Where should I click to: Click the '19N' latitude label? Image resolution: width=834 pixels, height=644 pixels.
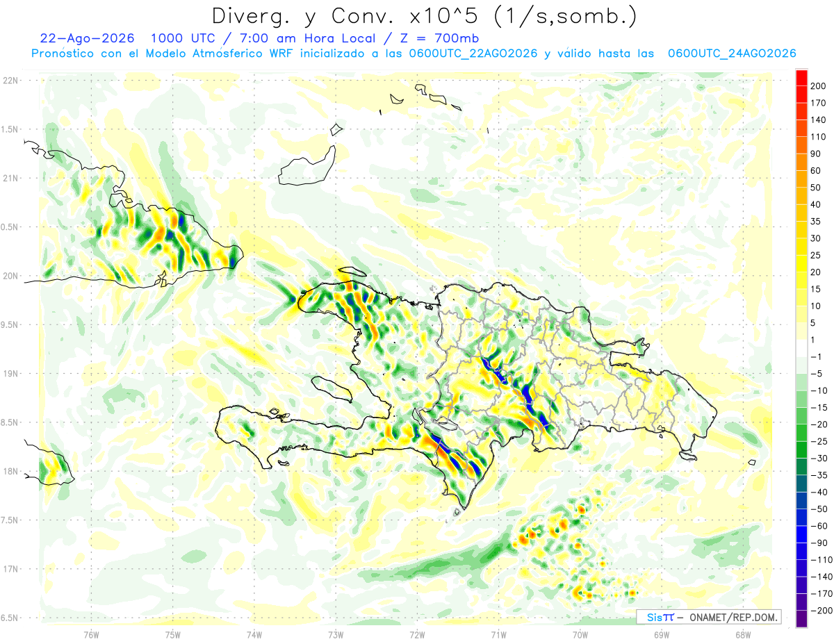click(x=10, y=374)
